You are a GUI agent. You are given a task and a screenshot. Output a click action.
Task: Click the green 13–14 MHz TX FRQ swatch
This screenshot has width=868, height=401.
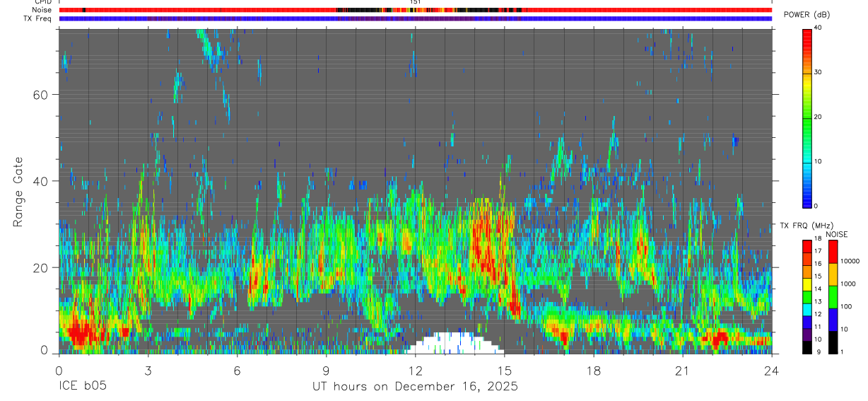click(807, 296)
